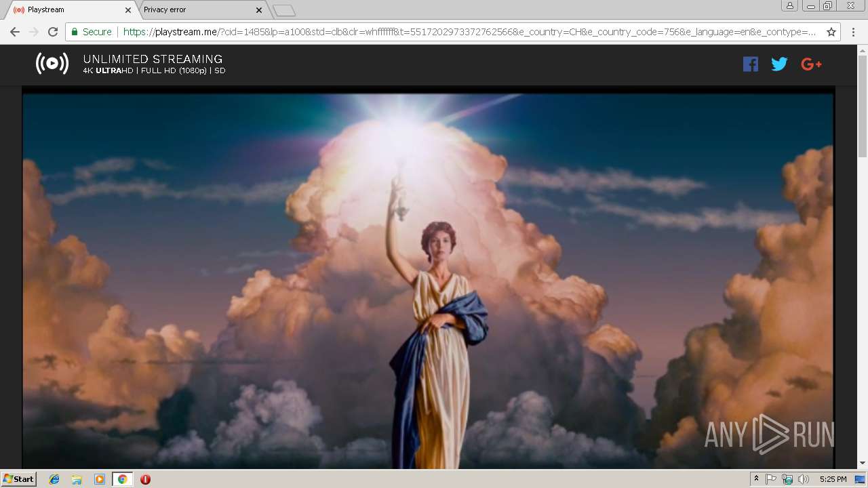This screenshot has width=868, height=488.
Task: Open the file explorer taskbar icon
Action: coord(77,479)
